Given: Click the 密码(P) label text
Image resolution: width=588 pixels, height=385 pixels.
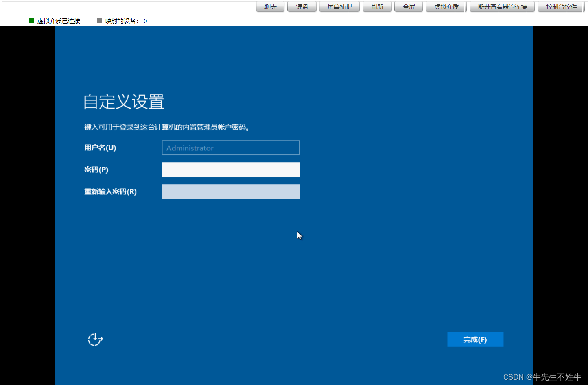Looking at the screenshot, I should tap(96, 170).
